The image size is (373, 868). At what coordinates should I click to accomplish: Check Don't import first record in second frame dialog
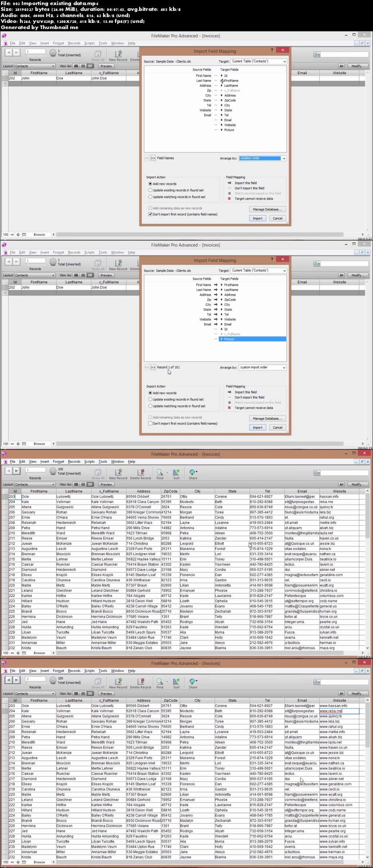pos(150,423)
